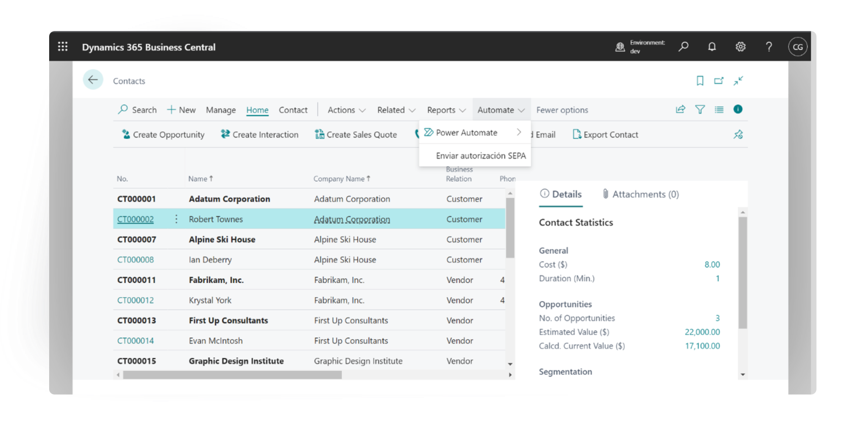Viewport: 868px width, 437px height.
Task: Open the filter pane funnel icon
Action: pos(700,110)
